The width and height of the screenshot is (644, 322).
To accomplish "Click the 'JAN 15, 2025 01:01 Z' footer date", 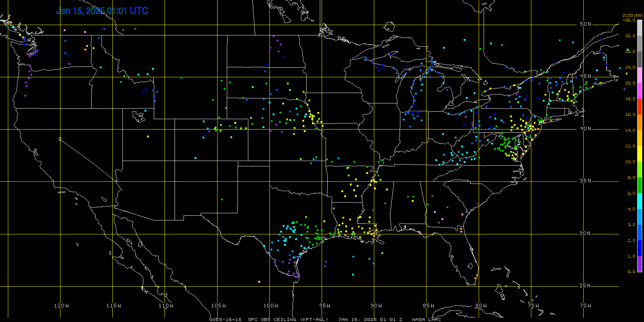I will (x=370, y=319).
